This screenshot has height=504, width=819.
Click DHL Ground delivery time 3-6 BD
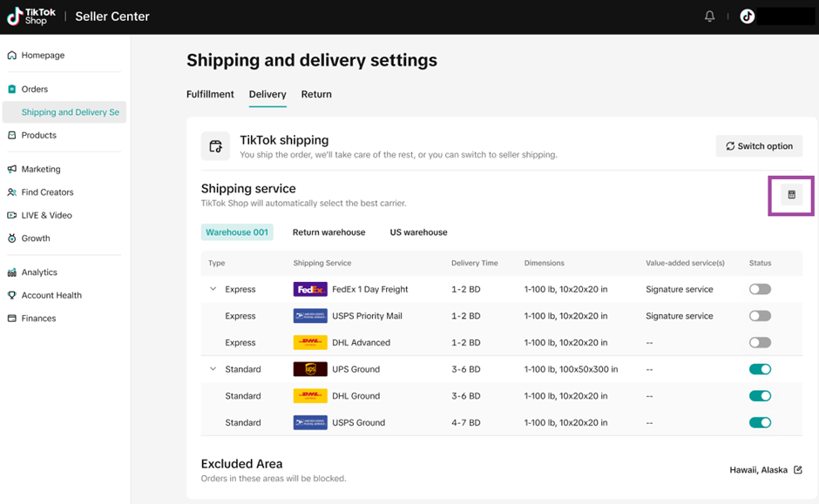click(466, 395)
